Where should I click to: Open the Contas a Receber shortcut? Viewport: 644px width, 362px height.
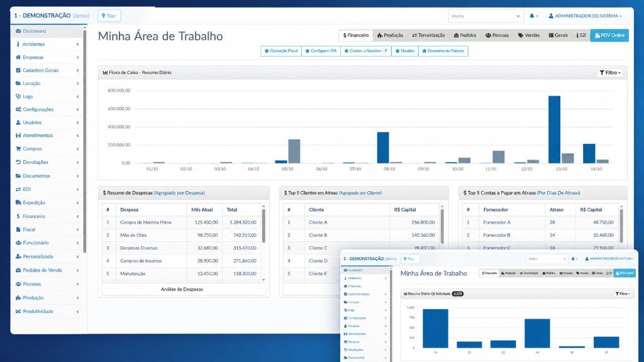366,51
